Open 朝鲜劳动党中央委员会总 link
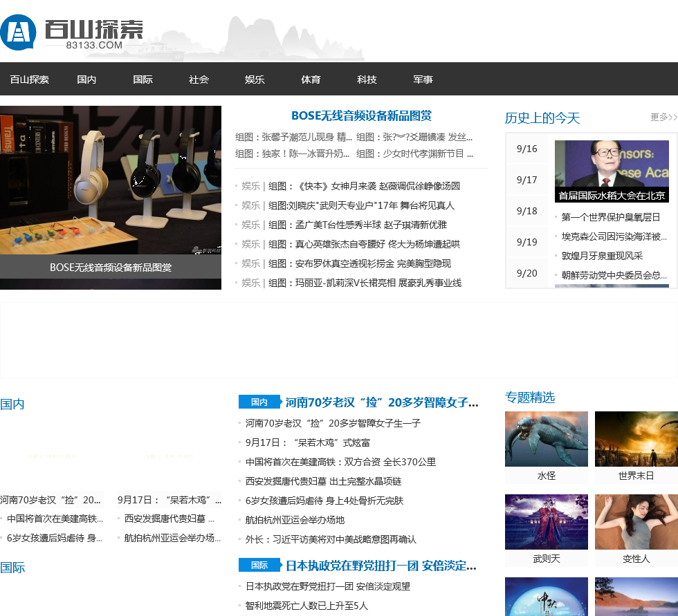The height and width of the screenshot is (616, 678). click(x=614, y=276)
